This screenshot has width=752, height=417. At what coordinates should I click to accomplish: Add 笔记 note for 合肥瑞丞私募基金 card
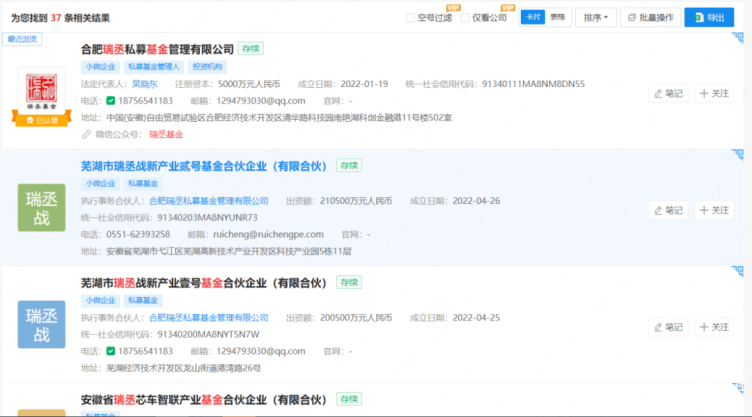669,94
